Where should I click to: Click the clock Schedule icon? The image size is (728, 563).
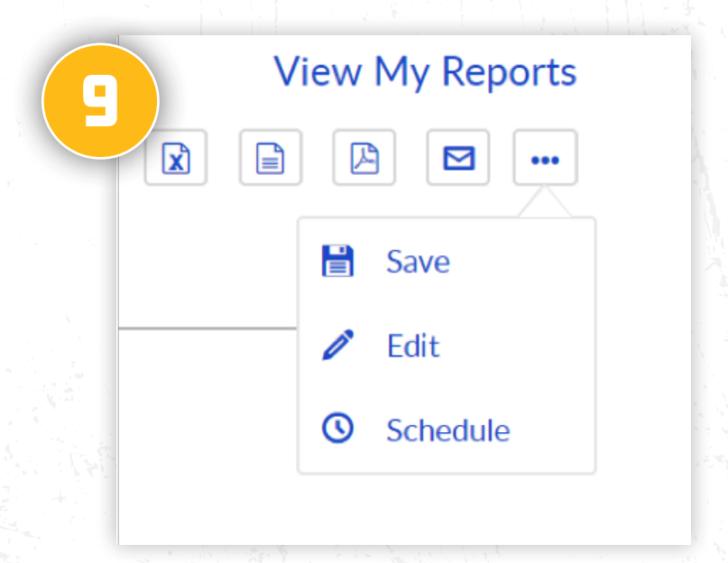click(338, 429)
